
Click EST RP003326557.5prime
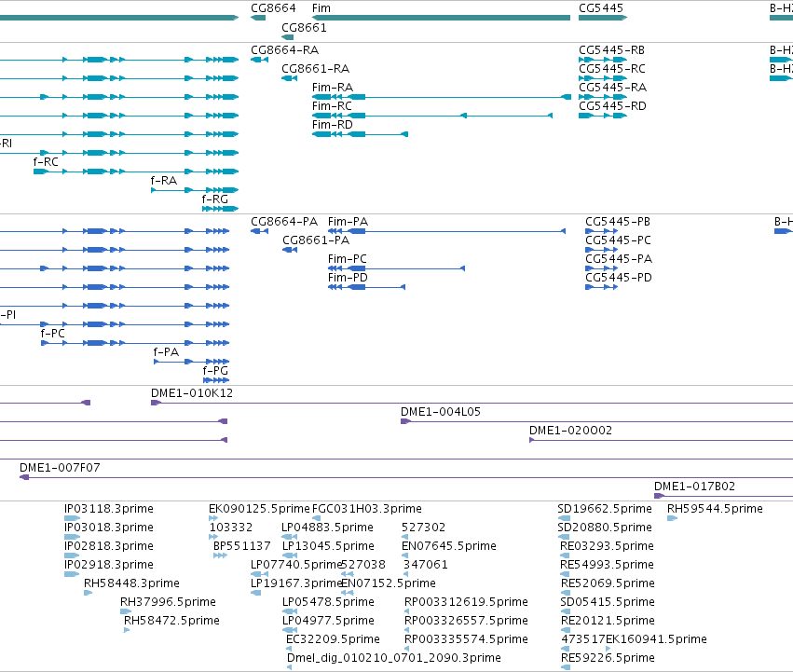coord(466,621)
